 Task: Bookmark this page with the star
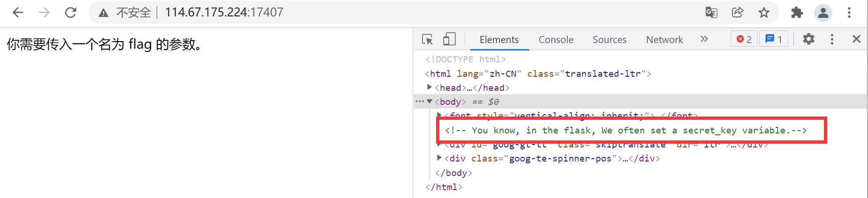pos(764,13)
